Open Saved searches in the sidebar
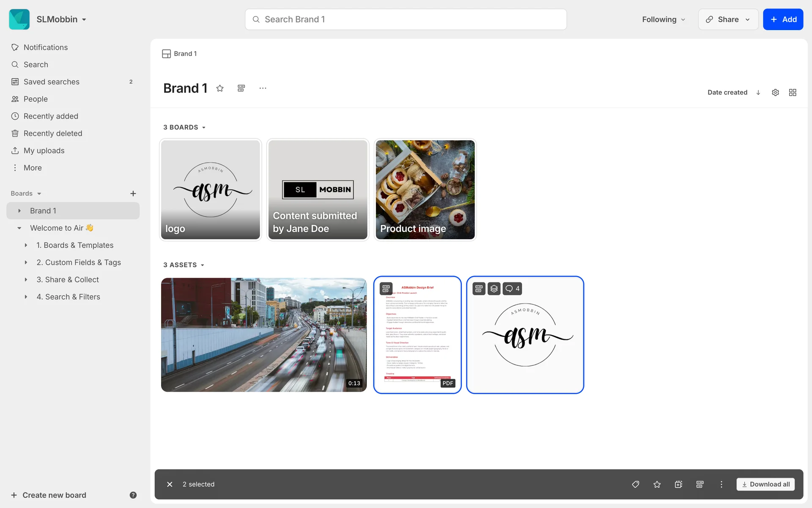The width and height of the screenshot is (812, 508). coord(51,82)
